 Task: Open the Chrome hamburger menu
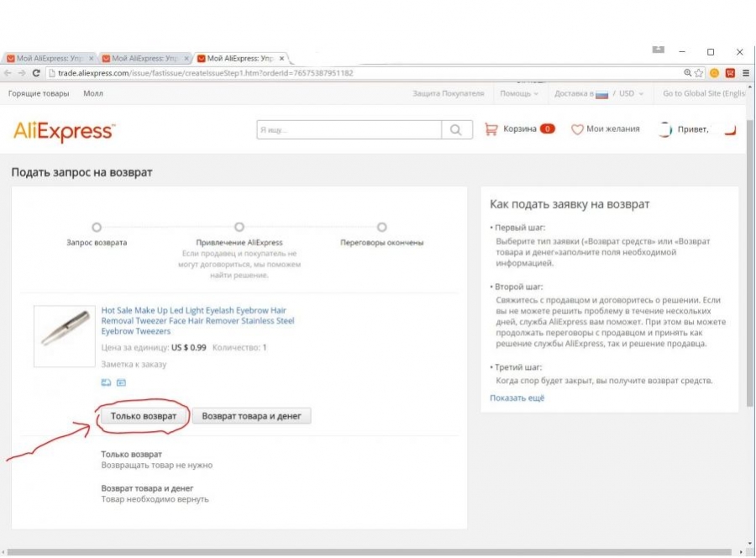click(x=746, y=73)
